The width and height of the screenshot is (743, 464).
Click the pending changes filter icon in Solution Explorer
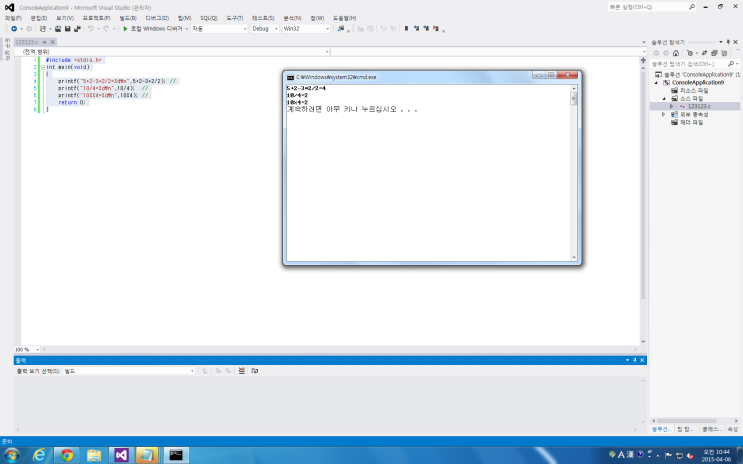coord(690,53)
